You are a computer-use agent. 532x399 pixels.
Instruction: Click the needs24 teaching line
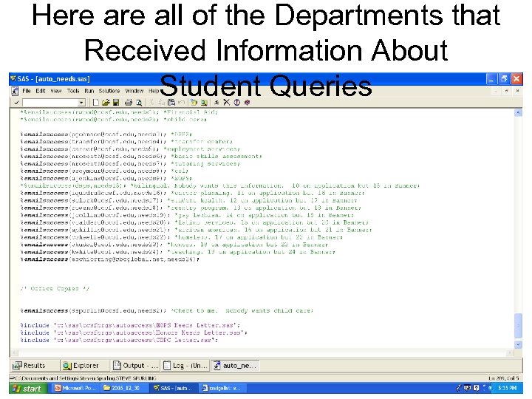(x=178, y=252)
